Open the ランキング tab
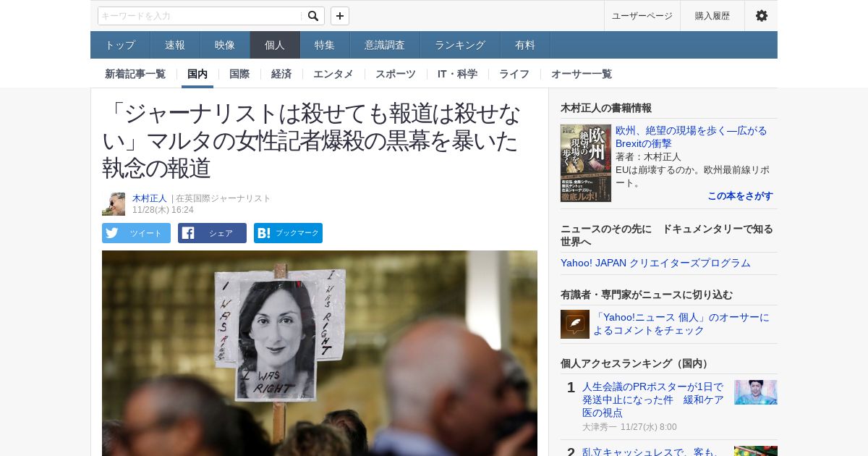Image resolution: width=868 pixels, height=456 pixels. coord(460,45)
